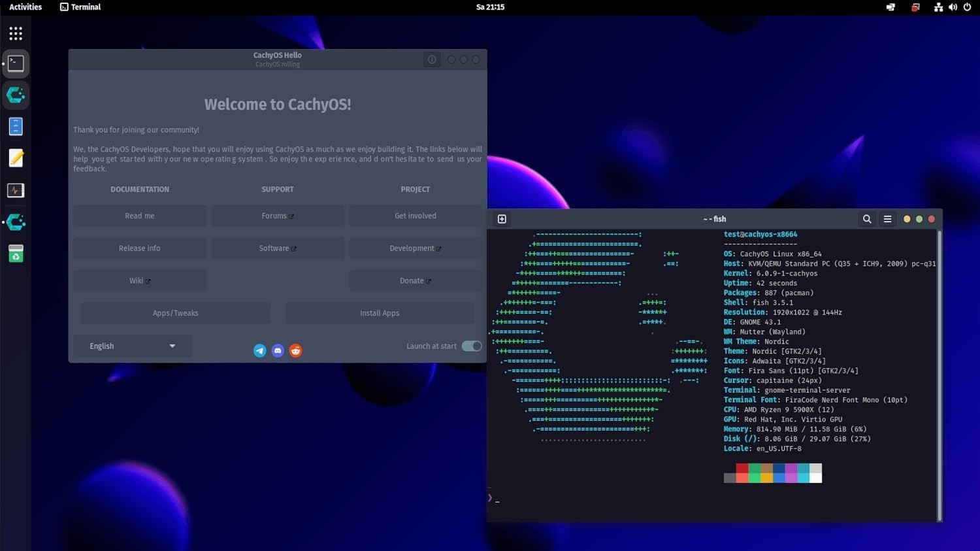This screenshot has width=980, height=551.
Task: Click the 'Locale: en_US.UTF-8' line
Action: point(762,449)
